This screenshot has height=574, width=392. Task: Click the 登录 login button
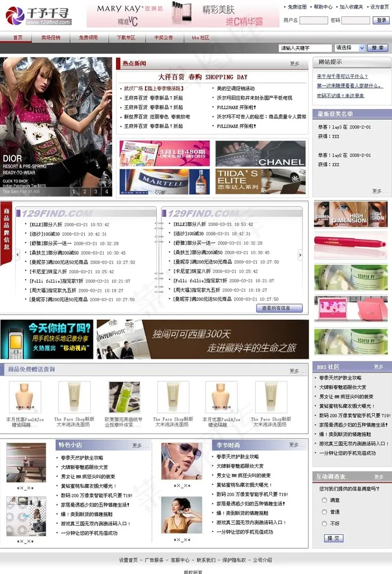(381, 20)
